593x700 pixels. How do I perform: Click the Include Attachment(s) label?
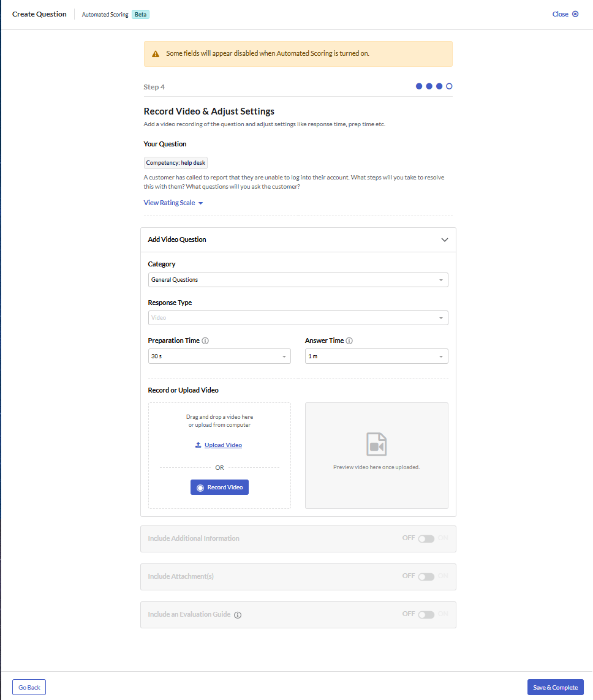tap(181, 576)
